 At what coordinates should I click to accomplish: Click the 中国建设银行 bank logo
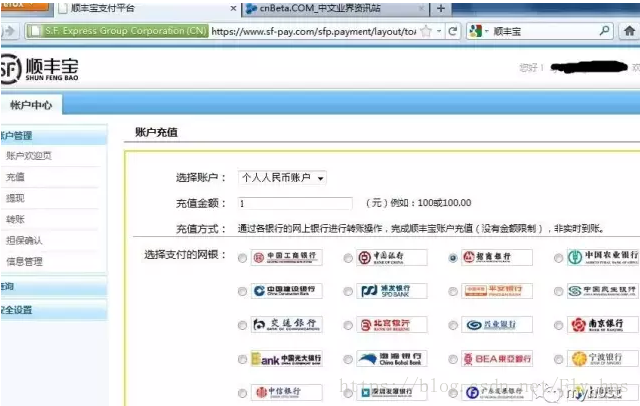287,291
